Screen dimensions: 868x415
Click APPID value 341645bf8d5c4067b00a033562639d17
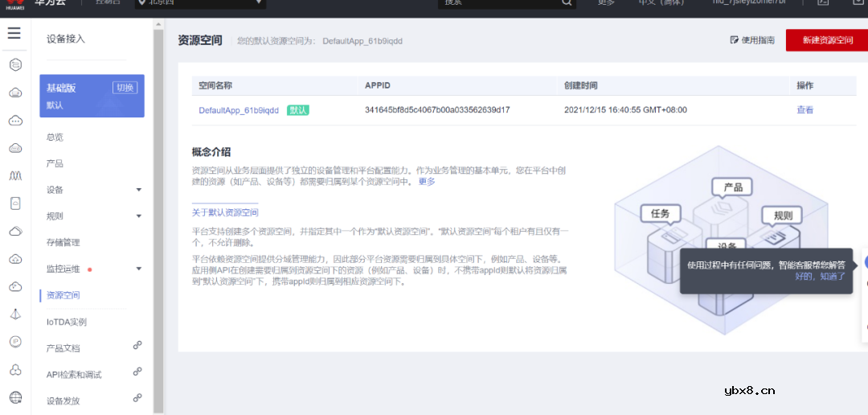point(437,109)
